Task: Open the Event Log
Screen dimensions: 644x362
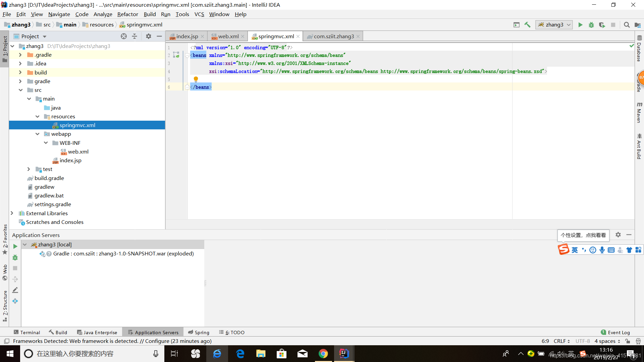Action: [x=615, y=332]
